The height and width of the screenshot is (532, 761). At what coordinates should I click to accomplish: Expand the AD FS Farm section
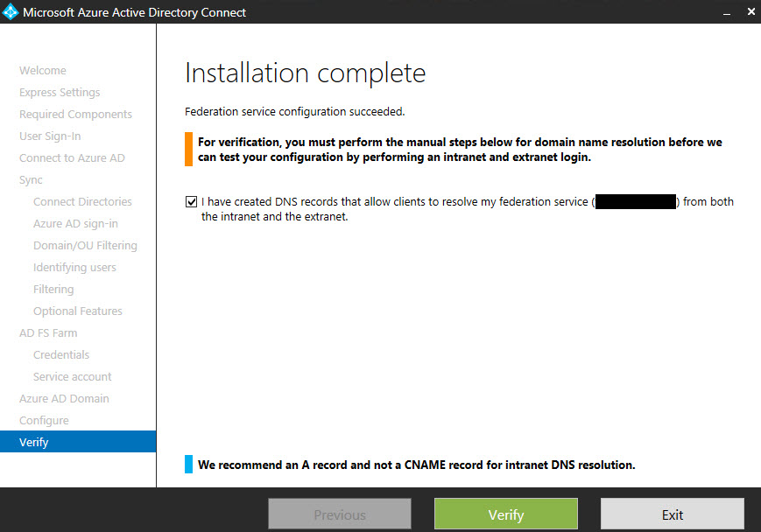pyautogui.click(x=48, y=333)
